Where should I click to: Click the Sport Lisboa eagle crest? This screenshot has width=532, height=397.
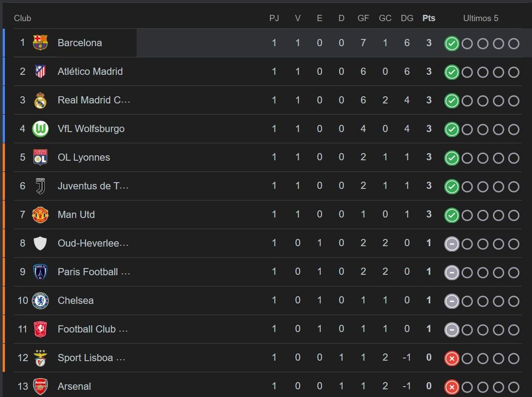coord(40,358)
